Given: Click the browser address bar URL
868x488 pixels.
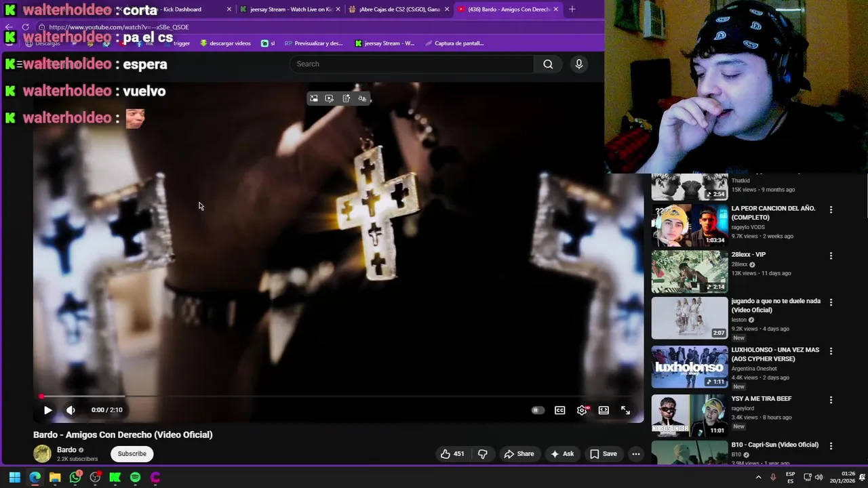Looking at the screenshot, I should point(119,27).
